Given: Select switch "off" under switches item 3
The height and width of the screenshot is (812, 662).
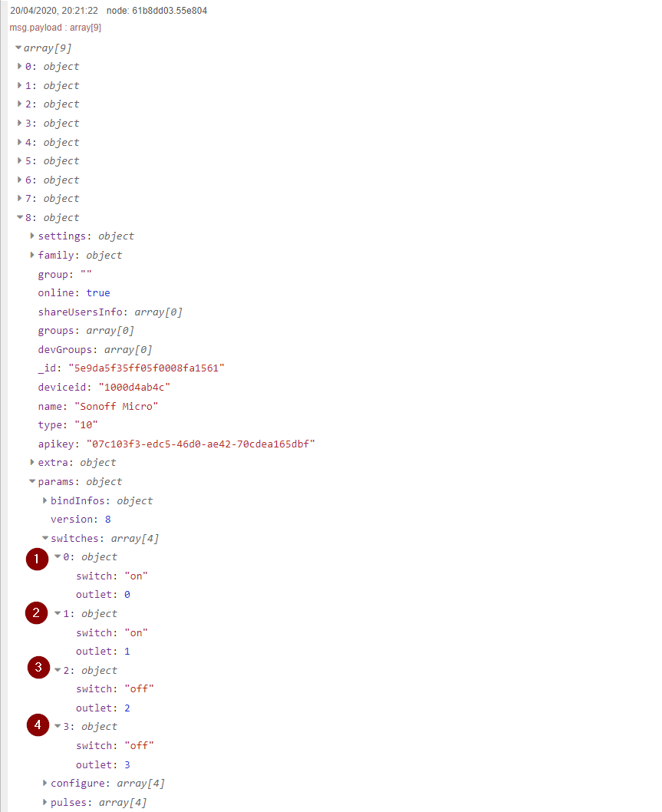Looking at the screenshot, I should pos(140,746).
